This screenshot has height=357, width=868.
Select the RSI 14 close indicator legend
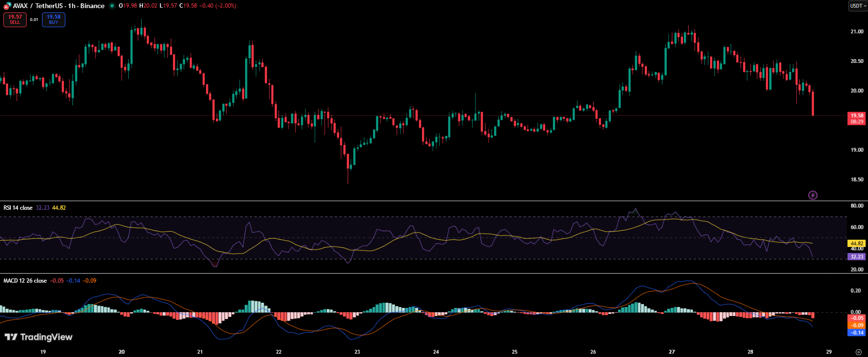(18, 208)
